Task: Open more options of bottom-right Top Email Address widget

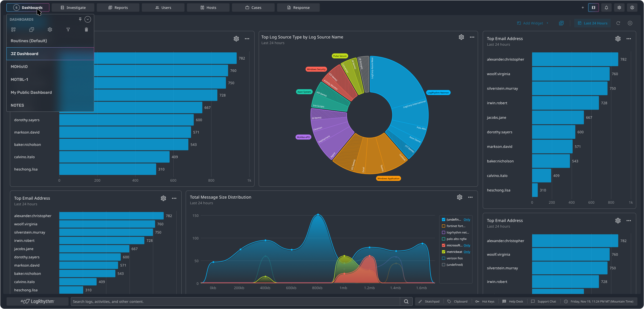Action: tap(629, 221)
